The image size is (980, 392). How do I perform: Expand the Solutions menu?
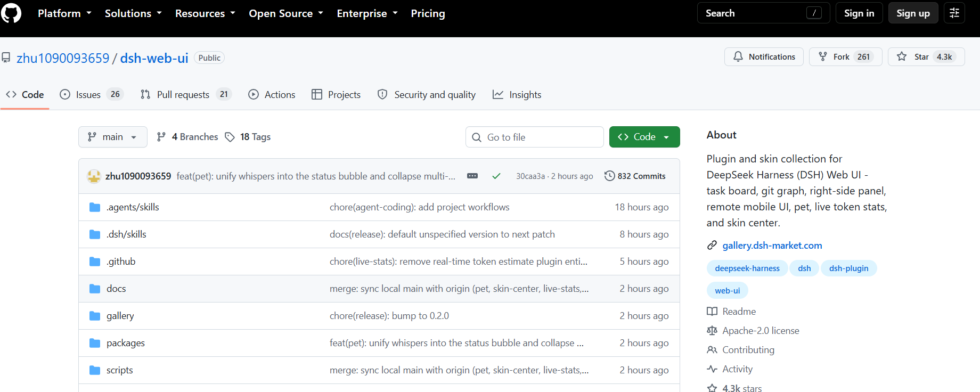click(x=133, y=13)
